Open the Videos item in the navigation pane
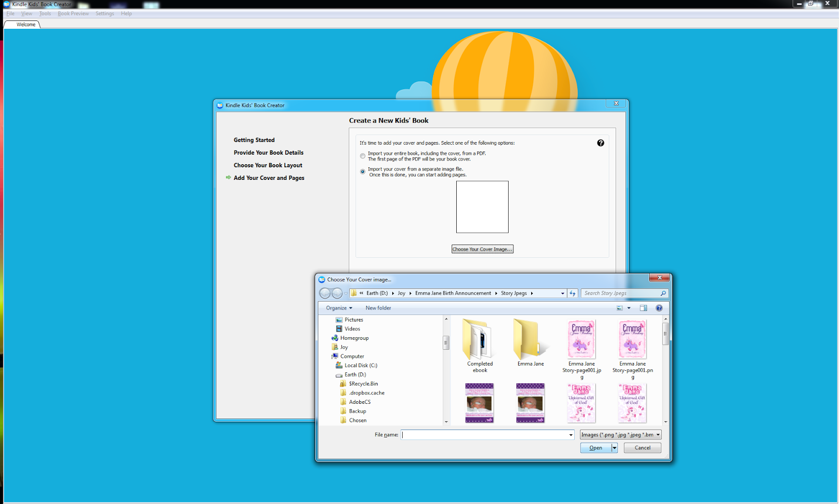The height and width of the screenshot is (504, 839). coord(352,328)
